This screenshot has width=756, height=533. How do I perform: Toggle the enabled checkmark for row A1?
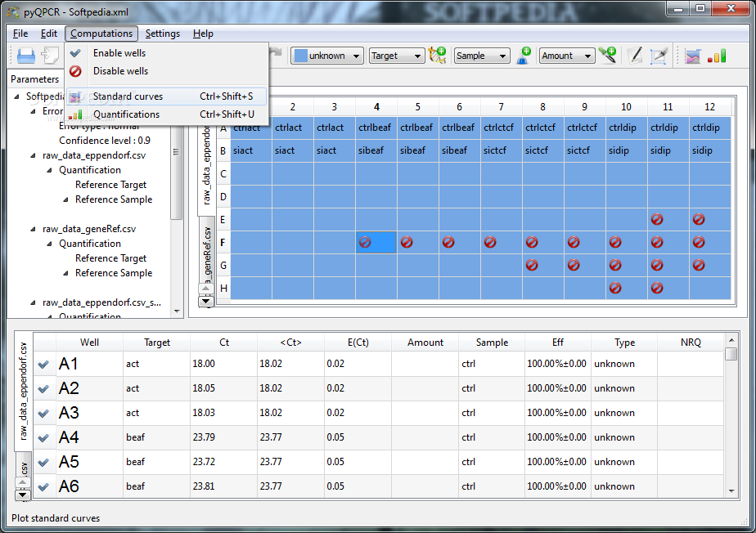pos(43,365)
